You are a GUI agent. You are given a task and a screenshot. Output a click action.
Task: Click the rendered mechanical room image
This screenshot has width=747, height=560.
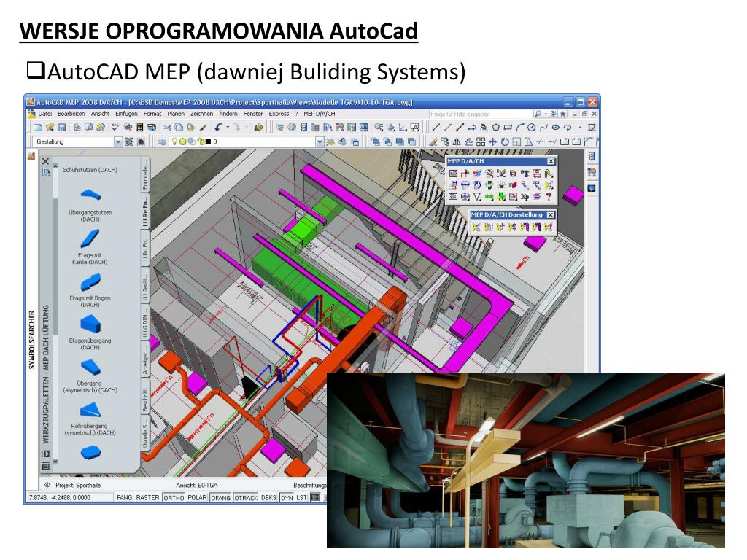pyautogui.click(x=525, y=460)
